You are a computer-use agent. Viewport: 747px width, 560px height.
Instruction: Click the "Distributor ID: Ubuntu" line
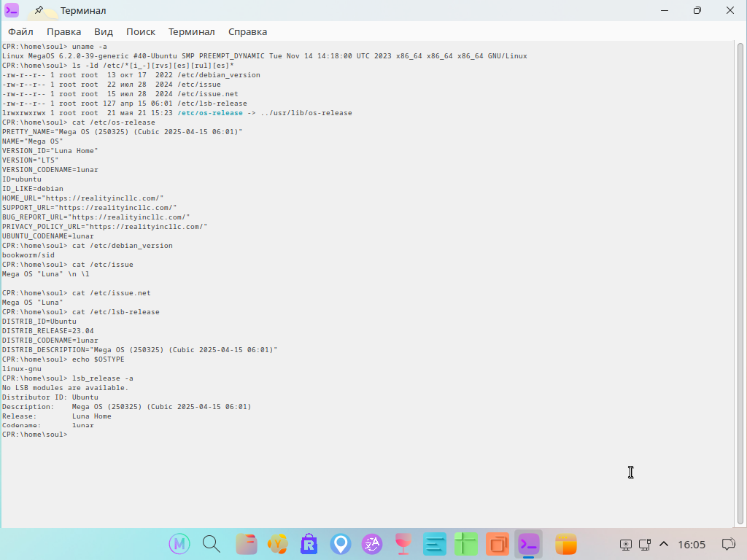point(50,397)
